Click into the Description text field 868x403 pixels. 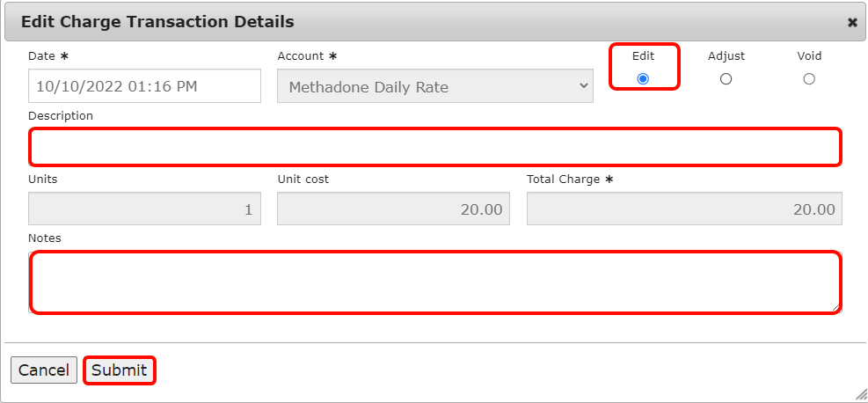click(x=435, y=147)
